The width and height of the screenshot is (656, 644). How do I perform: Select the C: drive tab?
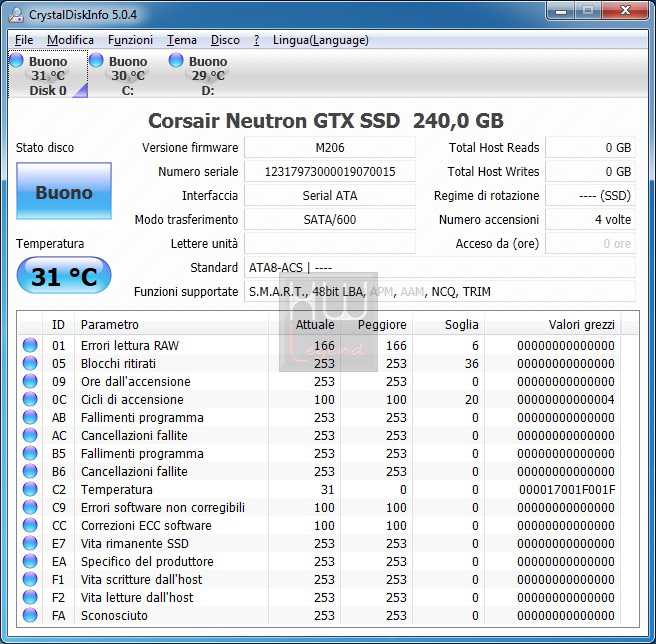[128, 75]
